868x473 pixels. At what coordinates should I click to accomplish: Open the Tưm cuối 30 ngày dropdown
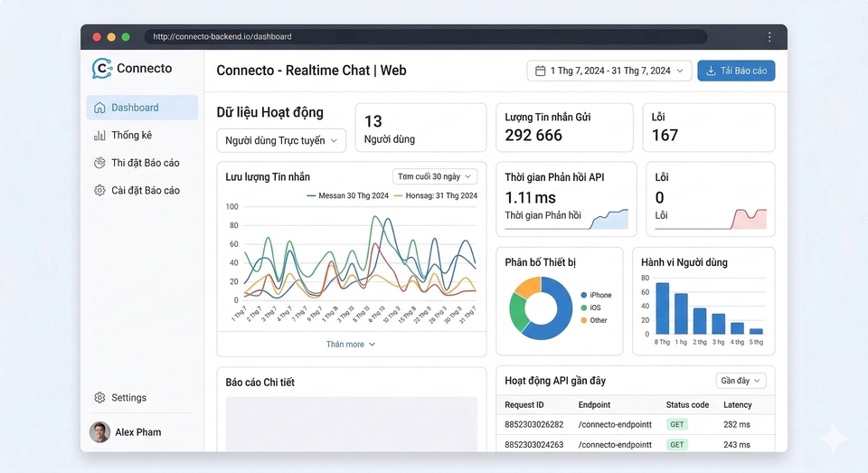[434, 176]
